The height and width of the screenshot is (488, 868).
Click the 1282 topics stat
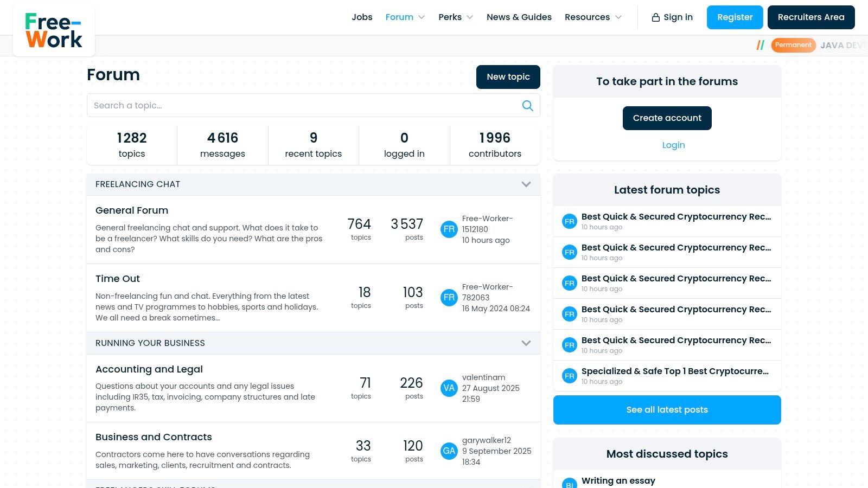tap(132, 145)
